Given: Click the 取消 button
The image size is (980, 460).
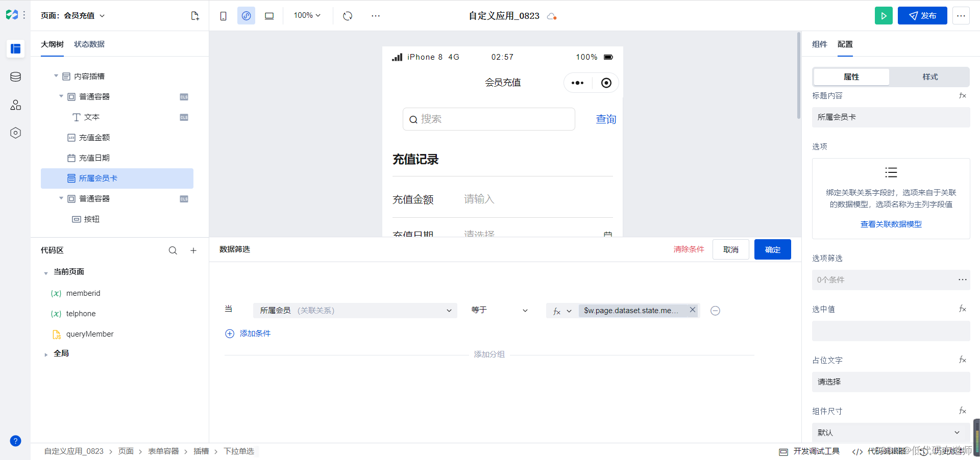Looking at the screenshot, I should click(x=731, y=249).
